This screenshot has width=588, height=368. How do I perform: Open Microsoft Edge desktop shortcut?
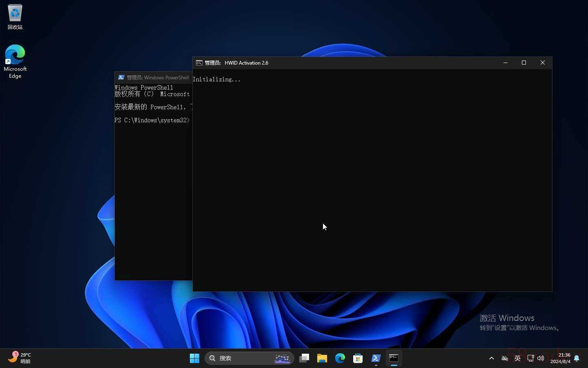(15, 61)
